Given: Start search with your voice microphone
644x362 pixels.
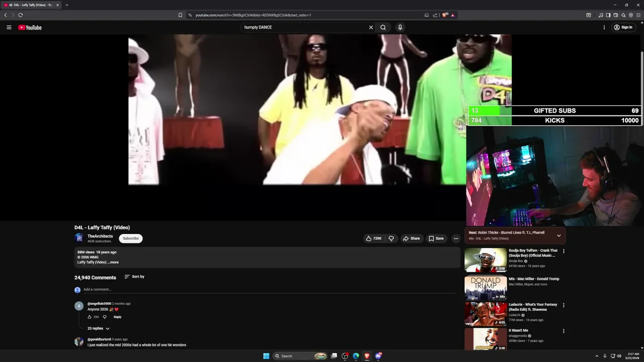Looking at the screenshot, I should (x=400, y=27).
